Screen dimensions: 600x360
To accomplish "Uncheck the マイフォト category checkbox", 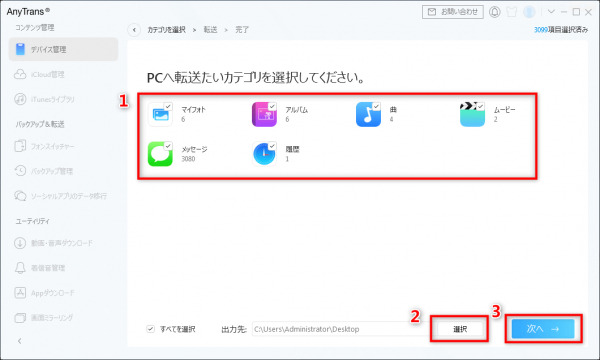I will coord(168,106).
